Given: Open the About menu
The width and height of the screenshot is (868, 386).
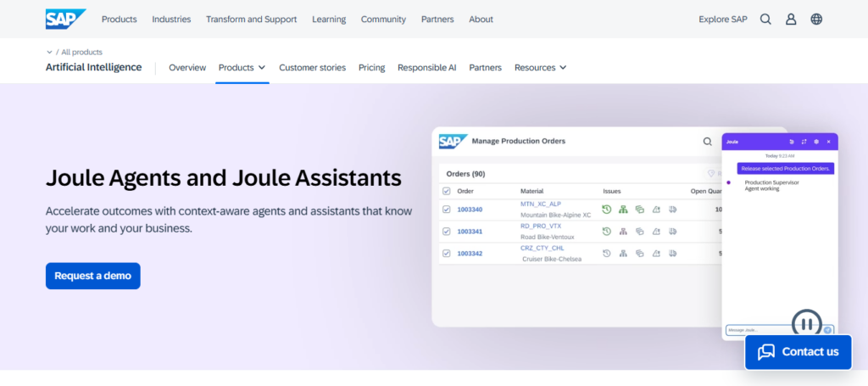Looking at the screenshot, I should 481,20.
